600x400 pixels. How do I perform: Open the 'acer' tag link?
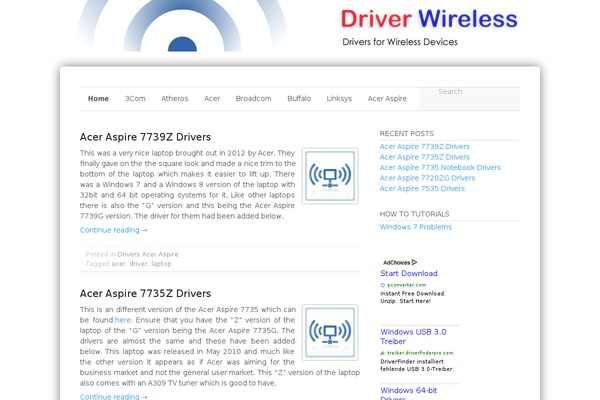pyautogui.click(x=118, y=263)
